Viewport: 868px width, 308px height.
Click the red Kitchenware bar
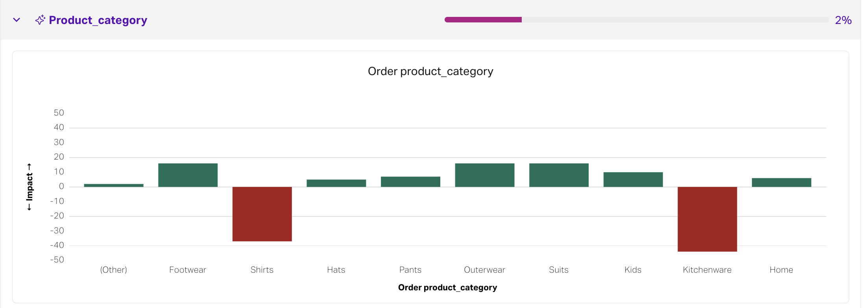[707, 219]
